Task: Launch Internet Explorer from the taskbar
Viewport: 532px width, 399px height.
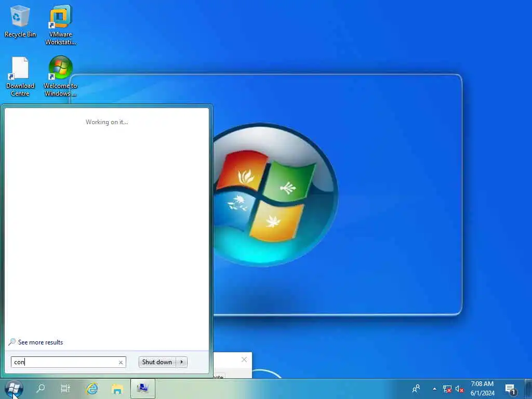Action: coord(92,389)
